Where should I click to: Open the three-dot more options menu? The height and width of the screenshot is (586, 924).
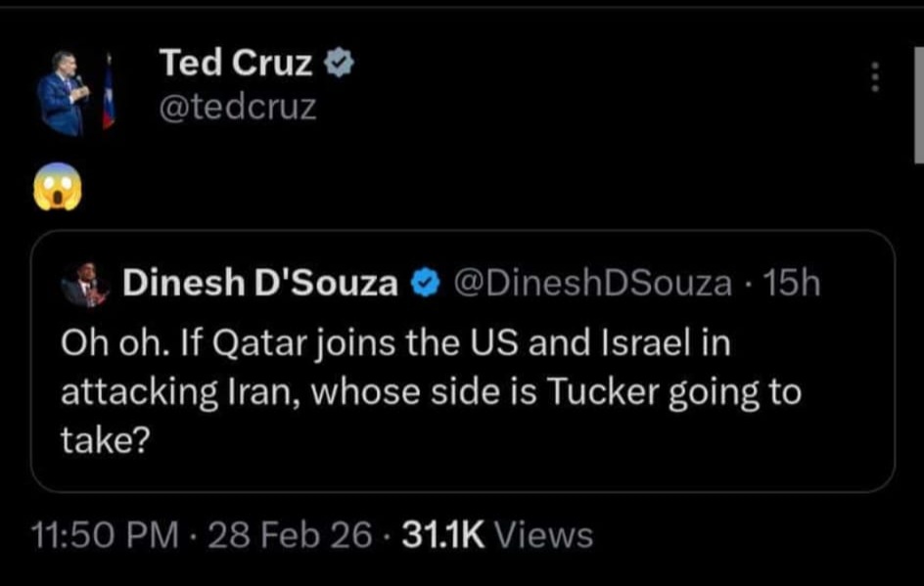[876, 77]
